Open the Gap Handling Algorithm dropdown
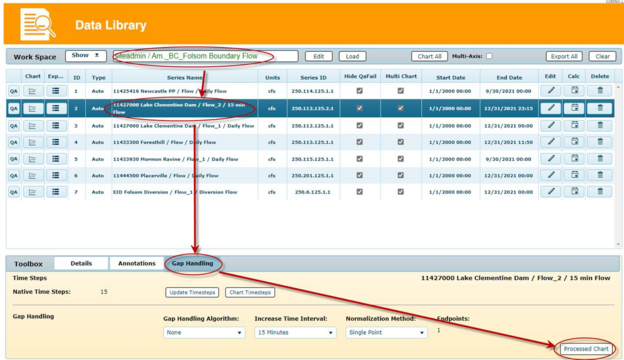 point(204,333)
